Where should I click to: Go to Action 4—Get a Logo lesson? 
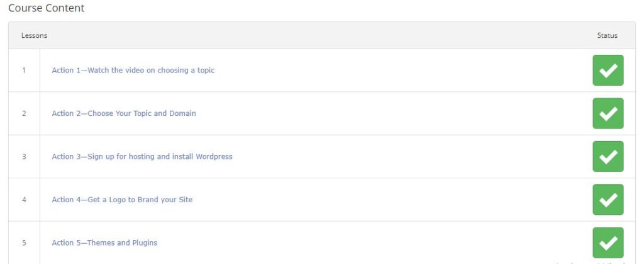(x=122, y=200)
